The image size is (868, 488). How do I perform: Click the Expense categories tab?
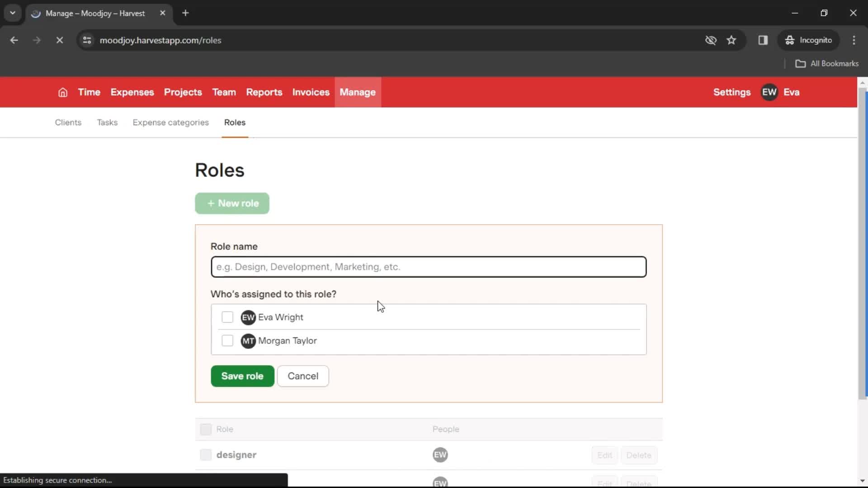pos(170,122)
